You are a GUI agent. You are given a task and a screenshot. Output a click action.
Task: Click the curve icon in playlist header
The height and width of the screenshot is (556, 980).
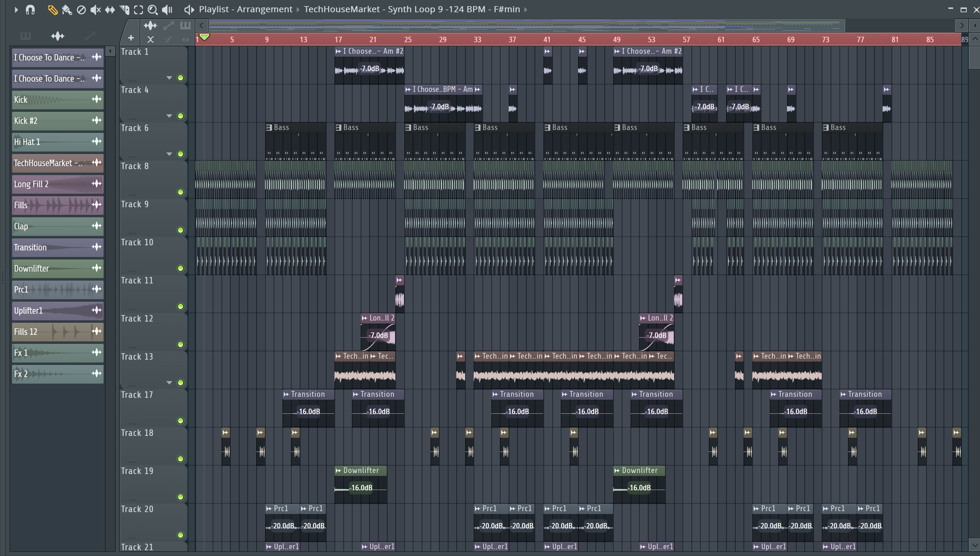coord(168,39)
